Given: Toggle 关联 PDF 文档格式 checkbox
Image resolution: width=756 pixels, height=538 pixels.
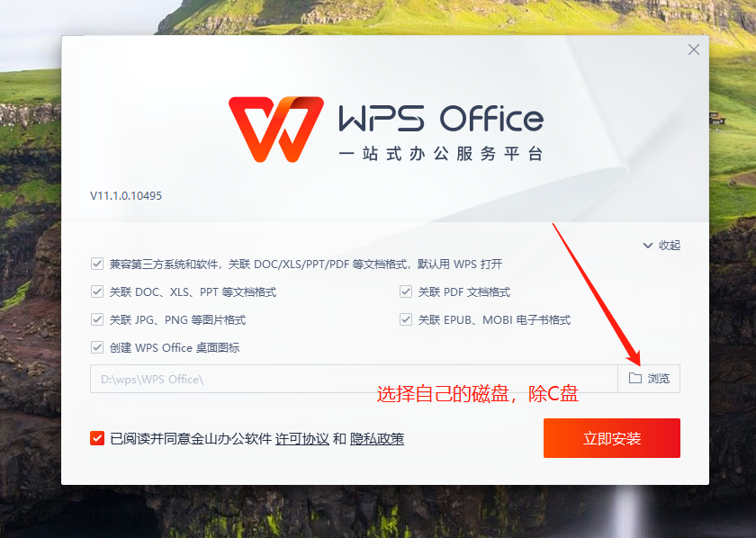Looking at the screenshot, I should pyautogui.click(x=406, y=291).
